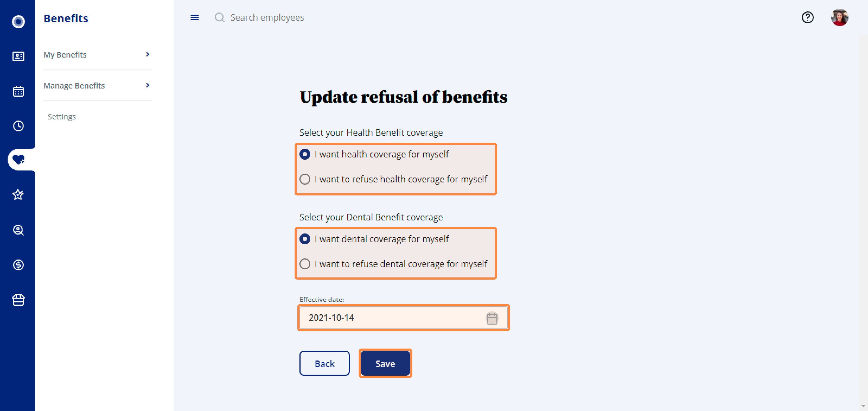Open the effective date calendar picker
This screenshot has height=411, width=868.
pos(492,318)
